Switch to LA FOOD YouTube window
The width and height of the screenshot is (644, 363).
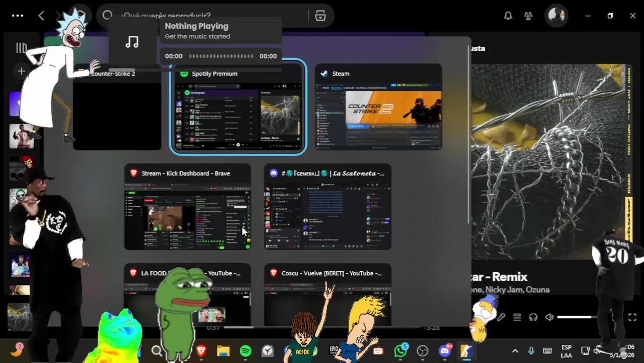pos(187,295)
